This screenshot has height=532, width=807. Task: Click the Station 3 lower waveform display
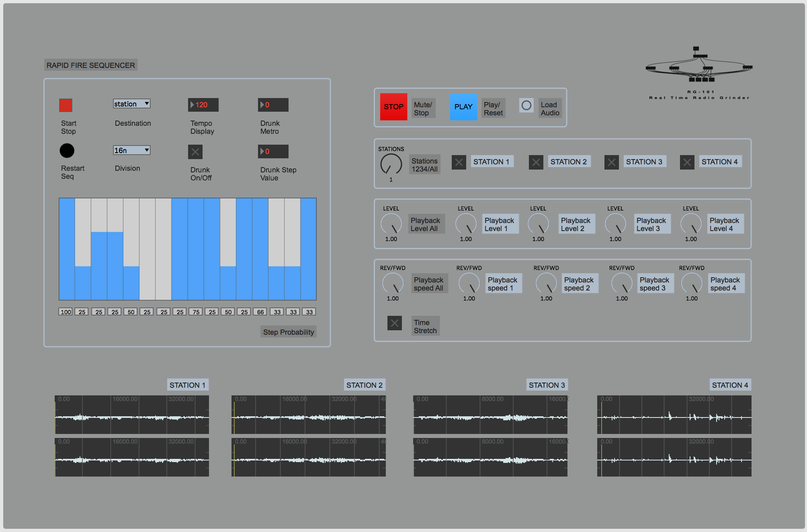490,457
